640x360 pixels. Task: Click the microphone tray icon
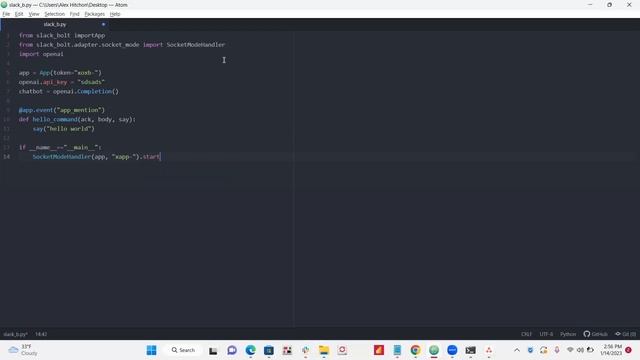(x=557, y=350)
